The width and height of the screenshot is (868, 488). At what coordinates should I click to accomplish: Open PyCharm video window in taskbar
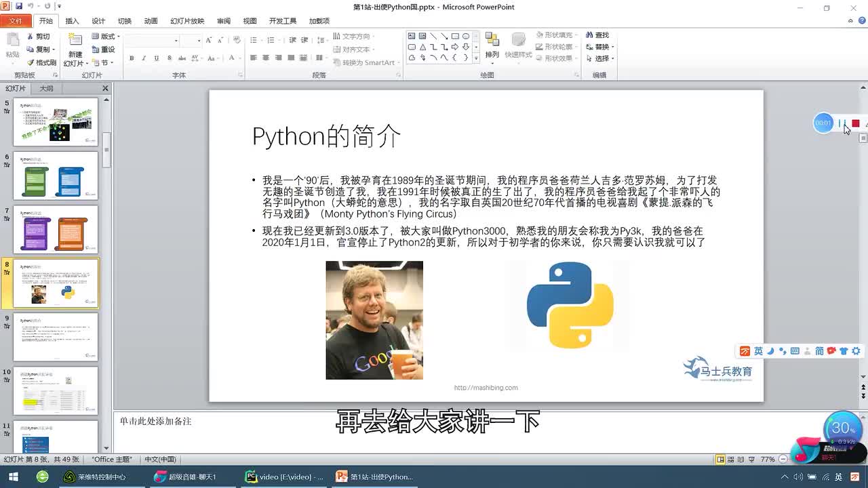point(285,476)
